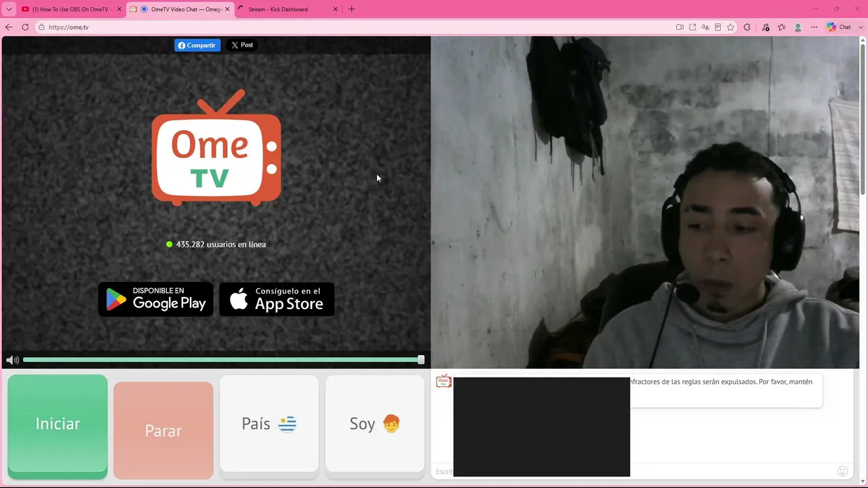Click the '435.282 usuarios en línea' text
The image size is (868, 488).
tap(221, 244)
